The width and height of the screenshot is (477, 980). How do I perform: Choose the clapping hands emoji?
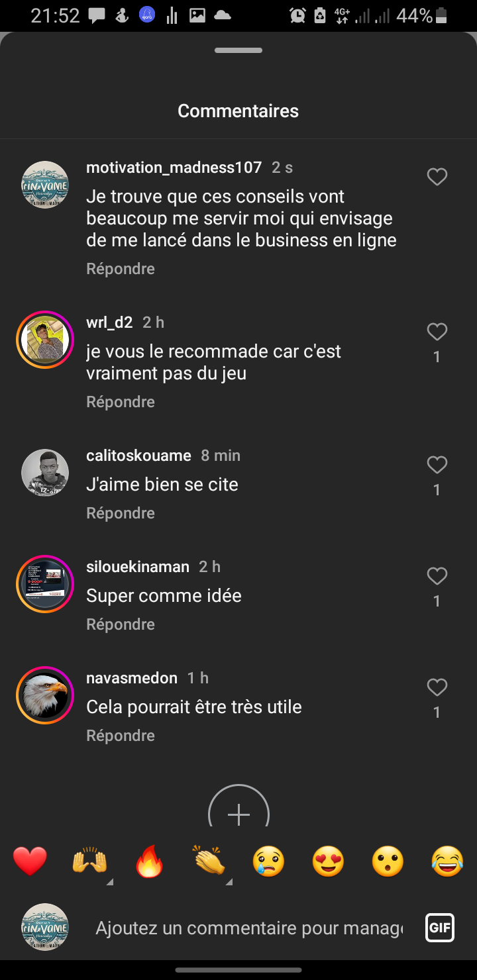209,862
